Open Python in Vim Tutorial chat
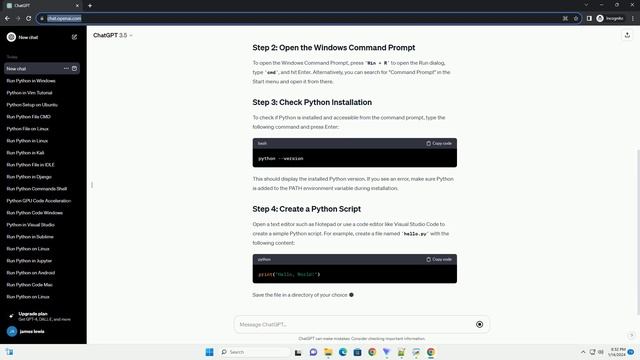This screenshot has width=640, height=360. (29, 93)
